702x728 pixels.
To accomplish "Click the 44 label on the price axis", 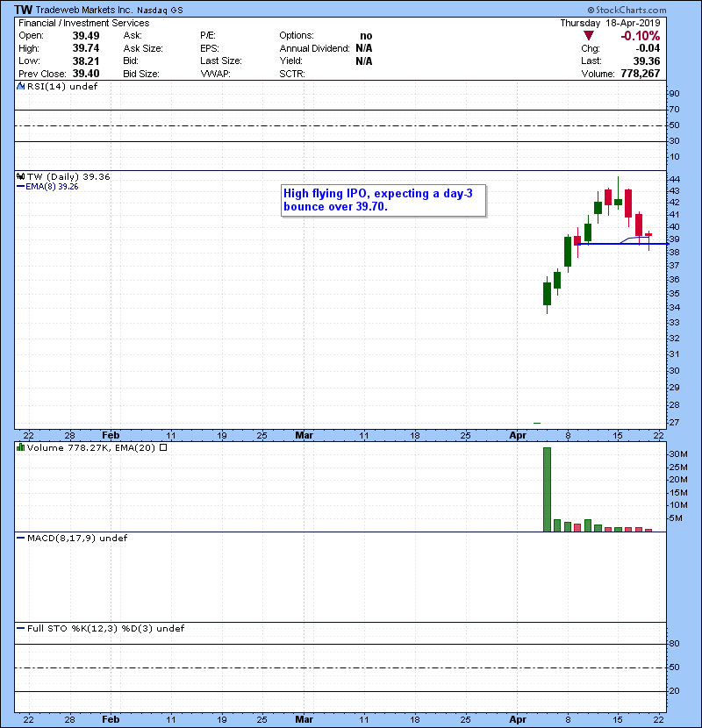I will point(674,179).
